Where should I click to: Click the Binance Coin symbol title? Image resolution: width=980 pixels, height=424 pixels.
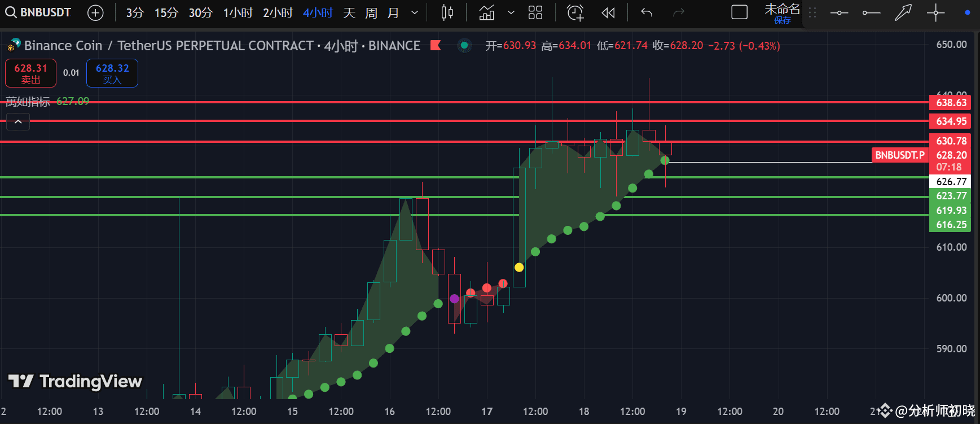[x=222, y=46]
